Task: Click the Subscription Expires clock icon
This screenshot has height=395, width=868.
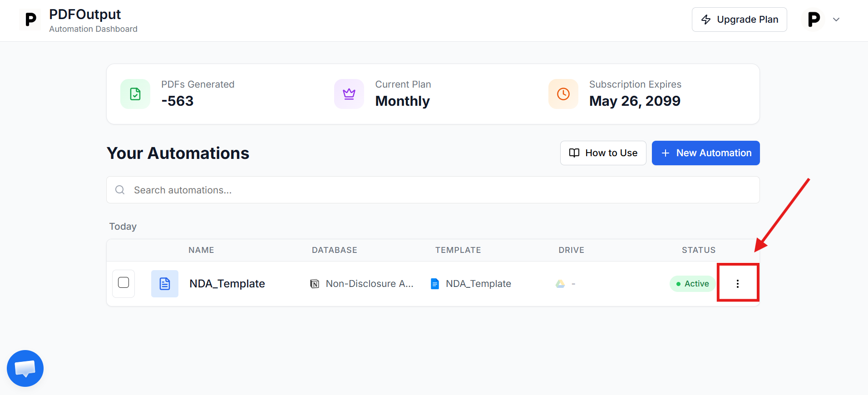Action: click(563, 94)
